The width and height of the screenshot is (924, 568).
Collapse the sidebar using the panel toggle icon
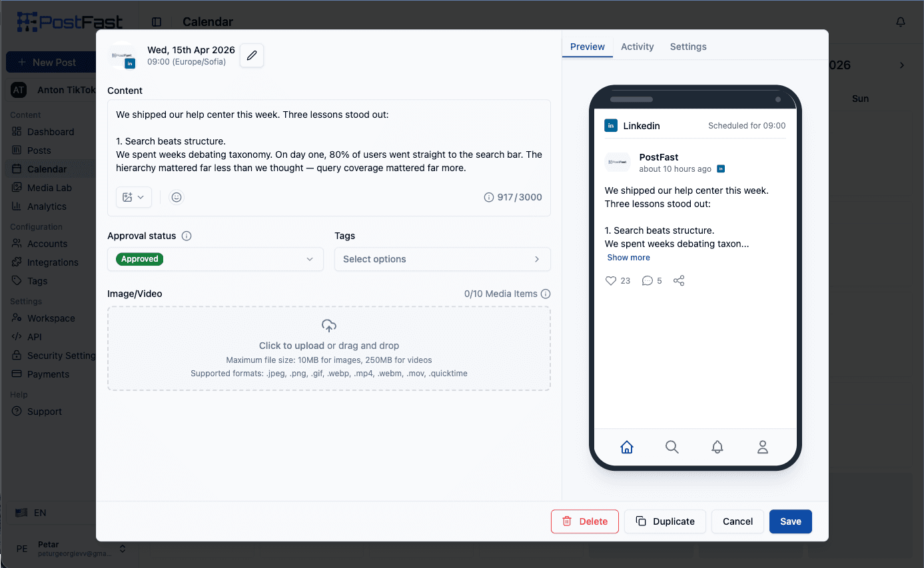157,21
